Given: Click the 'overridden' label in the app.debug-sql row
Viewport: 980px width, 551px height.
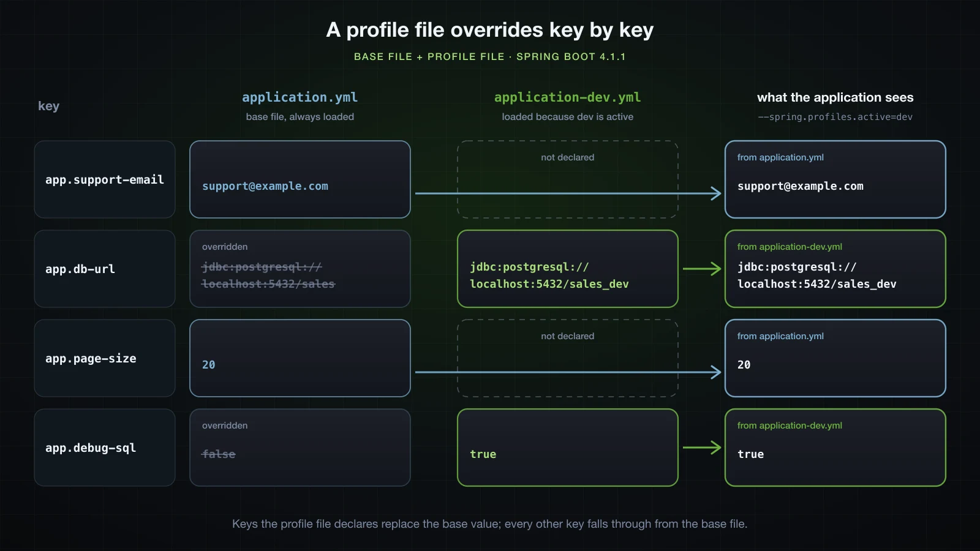Looking at the screenshot, I should pos(225,425).
